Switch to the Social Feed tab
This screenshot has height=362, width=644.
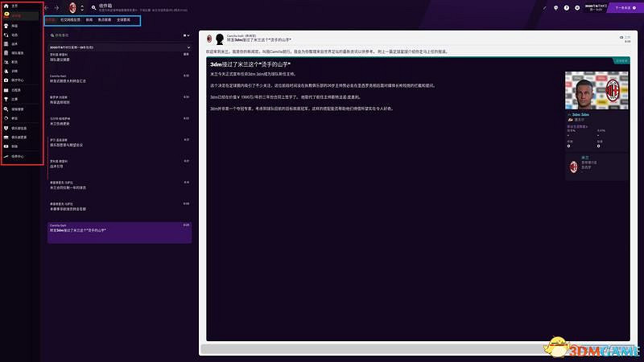[70, 19]
